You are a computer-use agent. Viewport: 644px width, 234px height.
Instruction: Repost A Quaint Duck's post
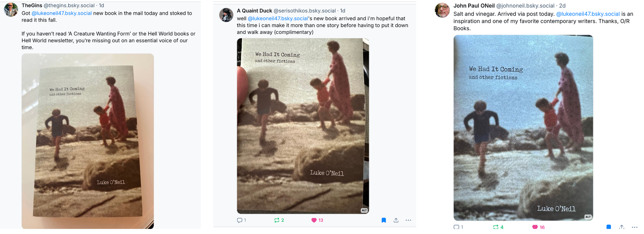click(277, 220)
